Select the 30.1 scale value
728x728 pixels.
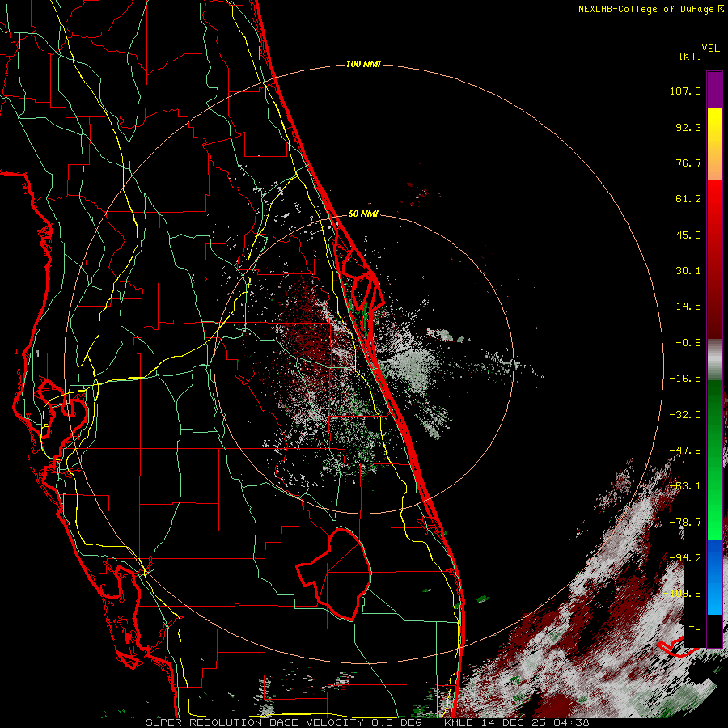click(x=688, y=271)
